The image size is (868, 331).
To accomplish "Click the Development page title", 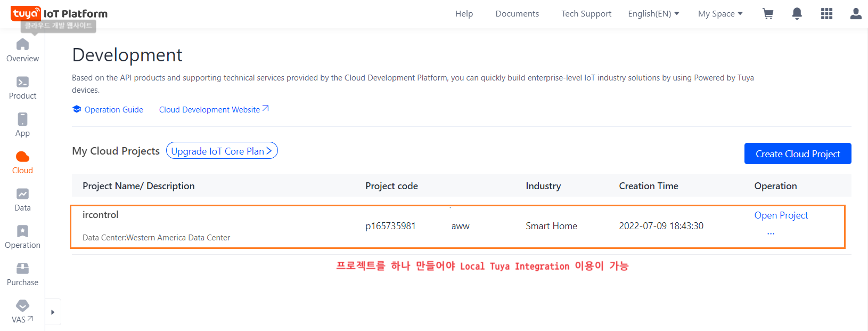I will pos(127,55).
